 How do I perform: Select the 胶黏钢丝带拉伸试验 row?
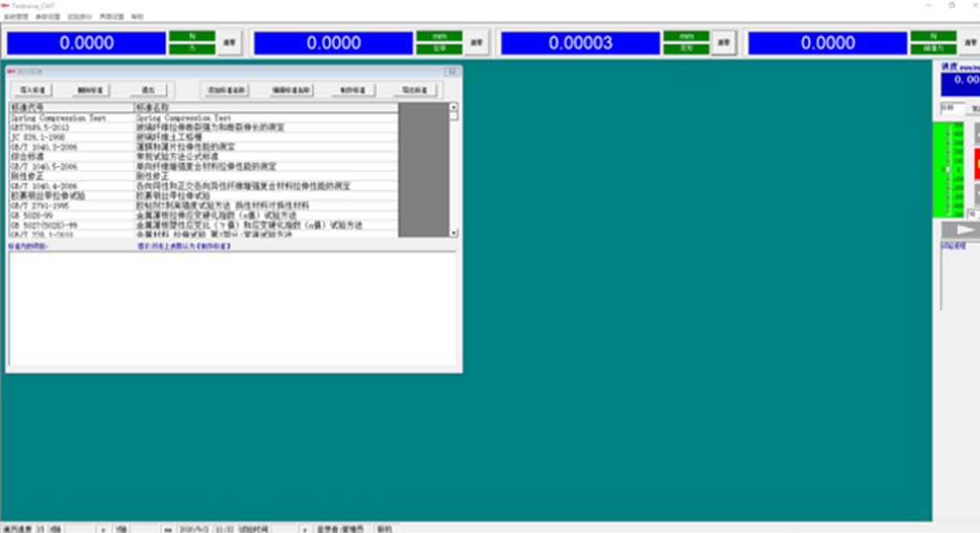[x=204, y=196]
